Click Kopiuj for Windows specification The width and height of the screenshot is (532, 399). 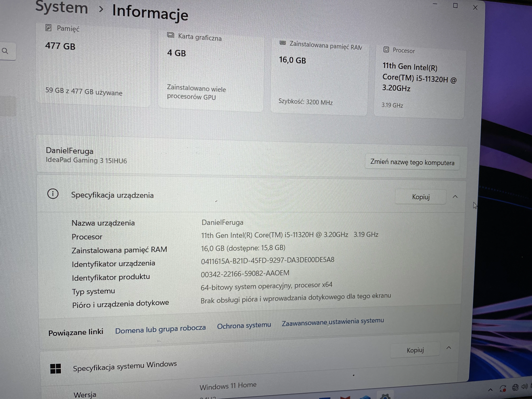(415, 350)
